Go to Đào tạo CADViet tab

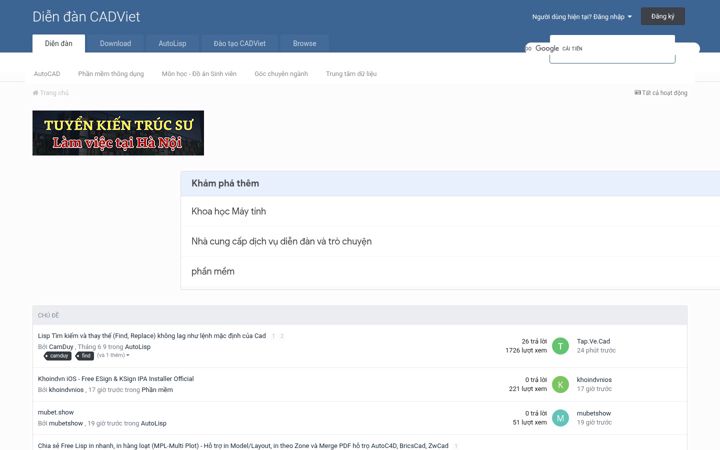pos(239,43)
